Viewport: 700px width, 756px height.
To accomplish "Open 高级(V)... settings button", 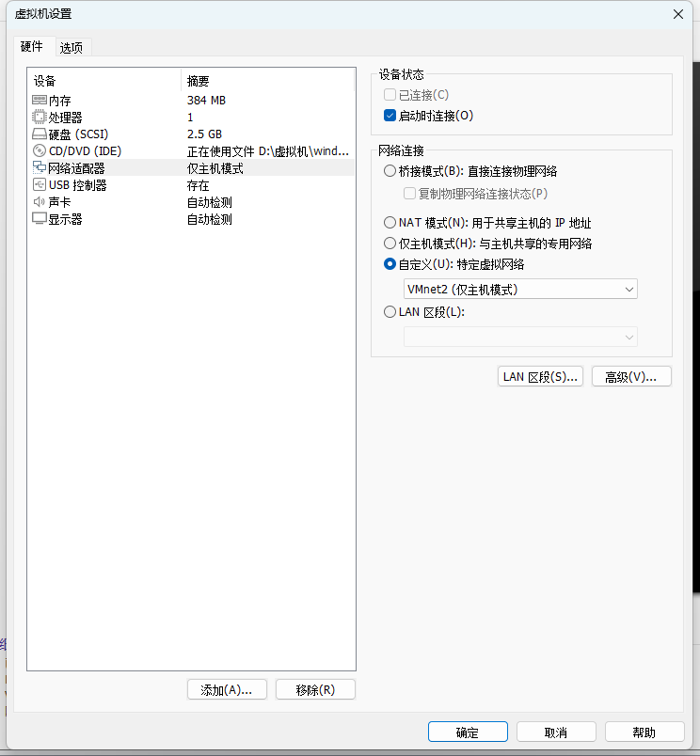I will (631, 376).
